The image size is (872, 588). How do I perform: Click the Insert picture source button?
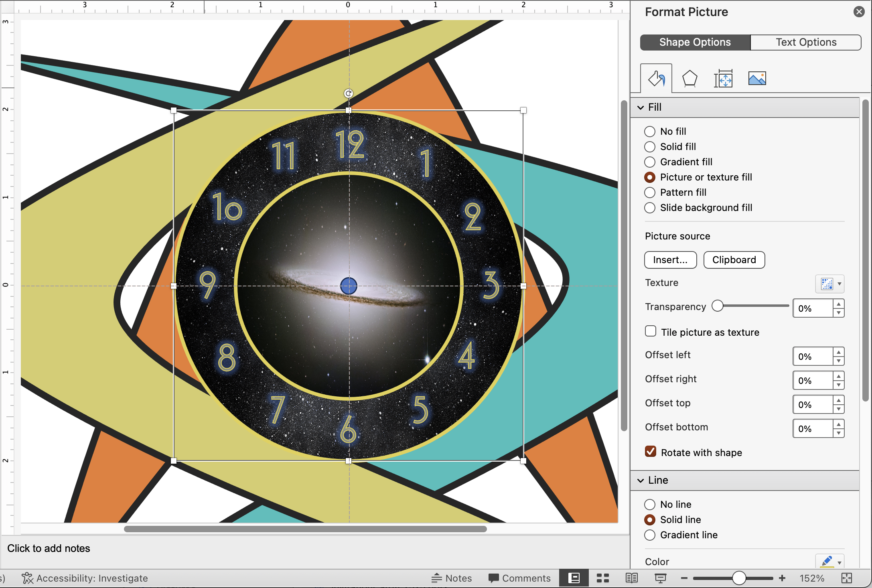670,260
